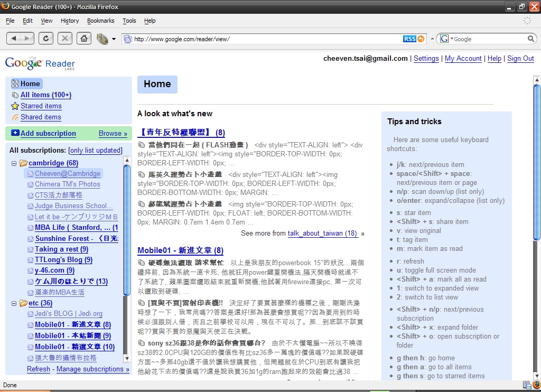Click the browser Back arrow button
This screenshot has width=541, height=392.
click(13, 39)
